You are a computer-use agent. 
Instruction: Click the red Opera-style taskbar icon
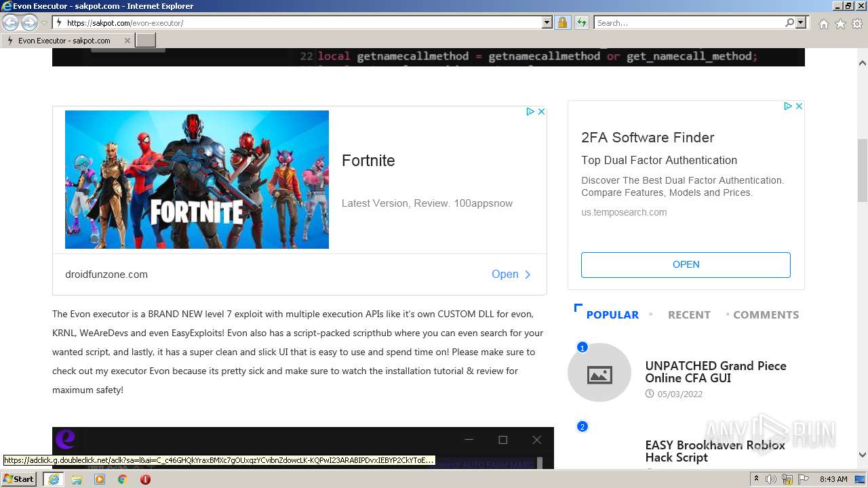(145, 479)
